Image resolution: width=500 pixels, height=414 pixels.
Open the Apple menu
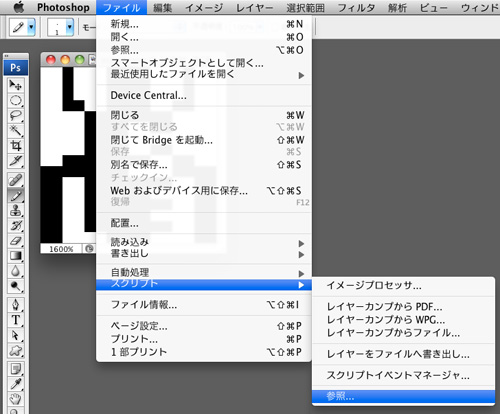[x=19, y=7]
